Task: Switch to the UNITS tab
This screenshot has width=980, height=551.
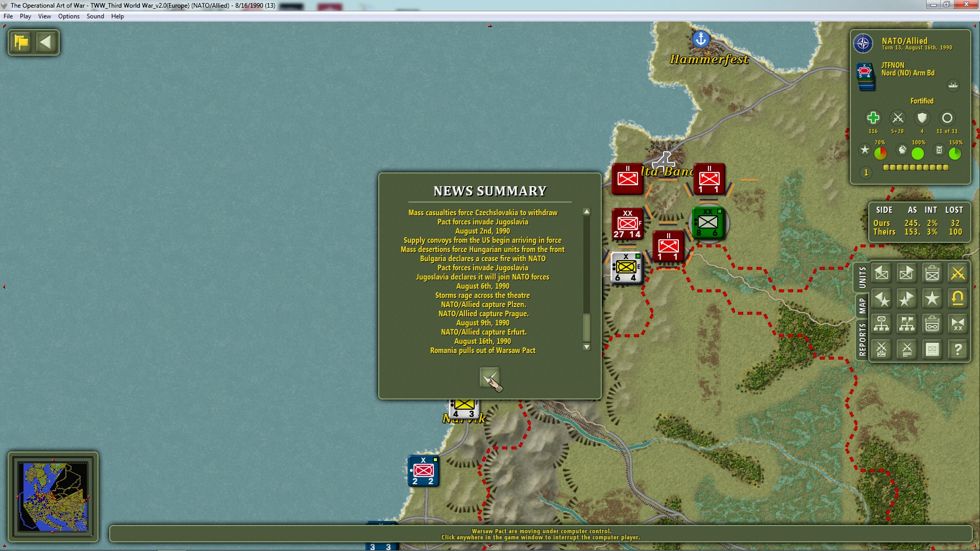Action: (862, 278)
